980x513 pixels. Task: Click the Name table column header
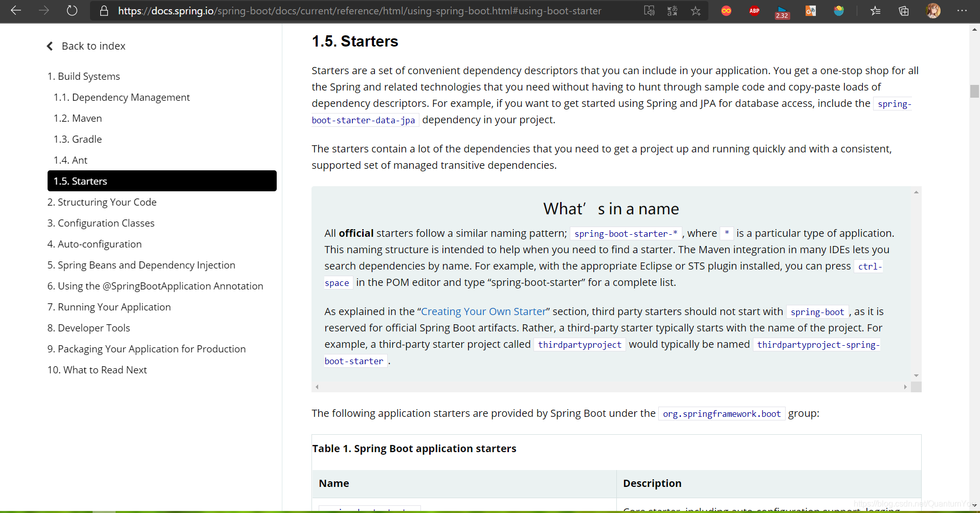coord(334,483)
